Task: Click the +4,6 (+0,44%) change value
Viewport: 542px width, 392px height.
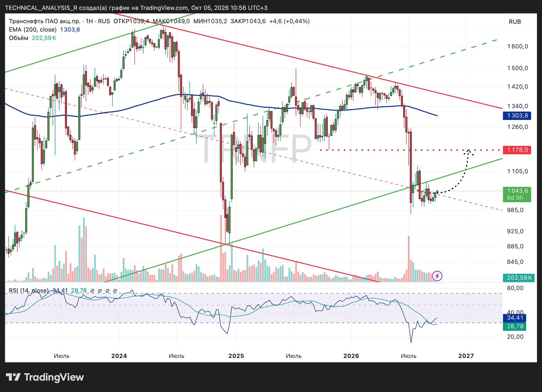Action: click(x=289, y=21)
